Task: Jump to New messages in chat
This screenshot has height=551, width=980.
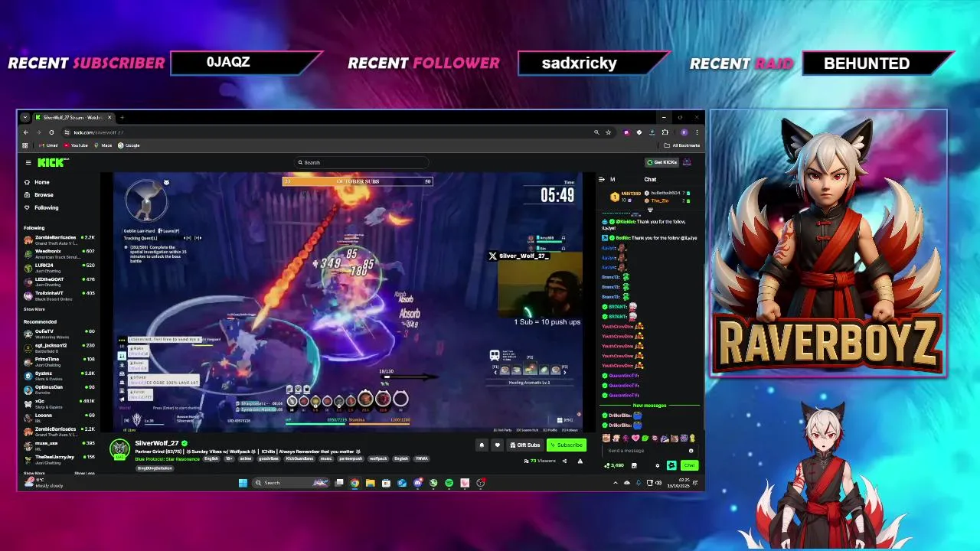Action: tap(649, 405)
